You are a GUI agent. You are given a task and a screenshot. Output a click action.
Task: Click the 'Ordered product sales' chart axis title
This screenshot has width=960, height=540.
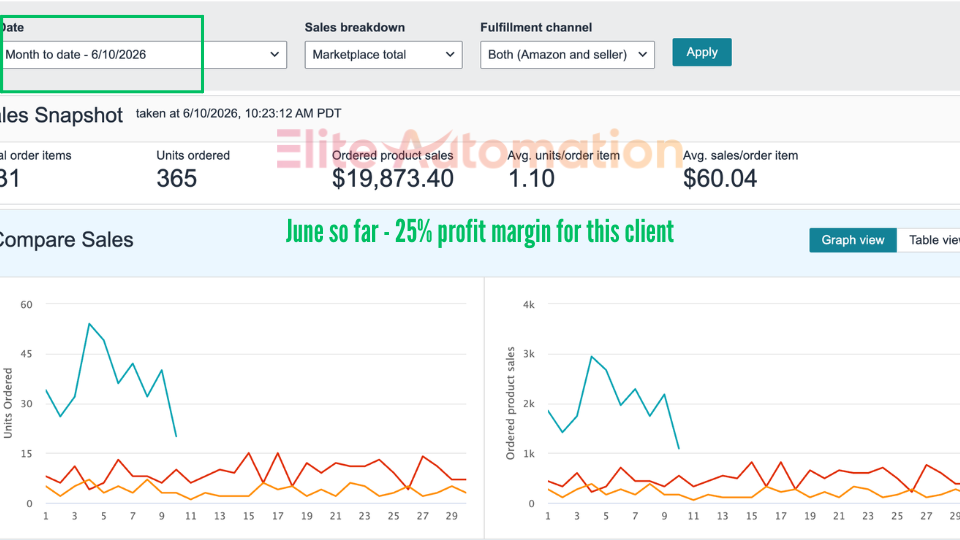pyautogui.click(x=510, y=403)
